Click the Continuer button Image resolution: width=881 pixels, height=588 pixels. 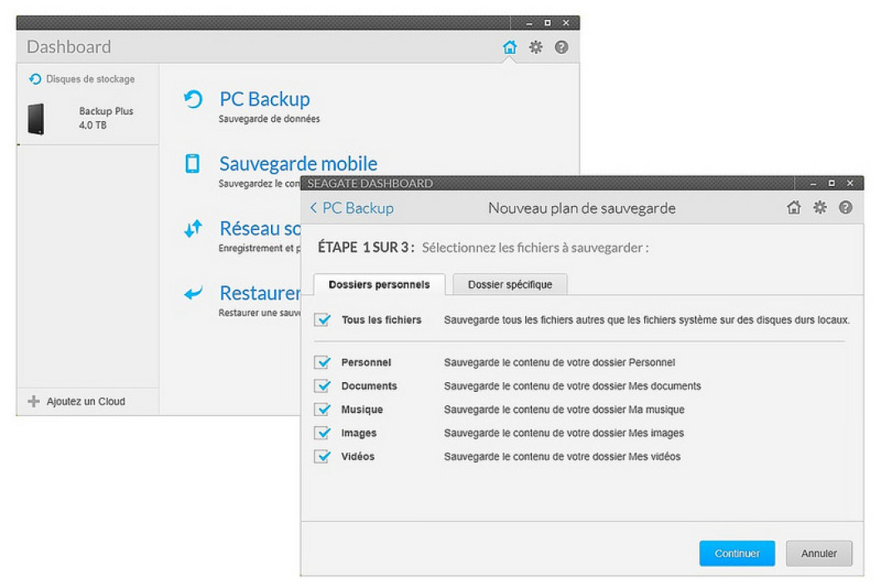click(x=737, y=554)
